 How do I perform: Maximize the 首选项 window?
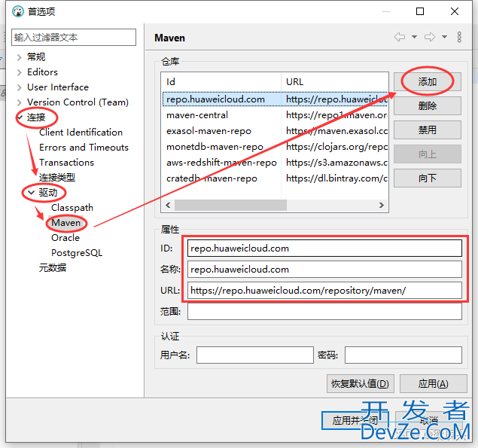[x=420, y=11]
